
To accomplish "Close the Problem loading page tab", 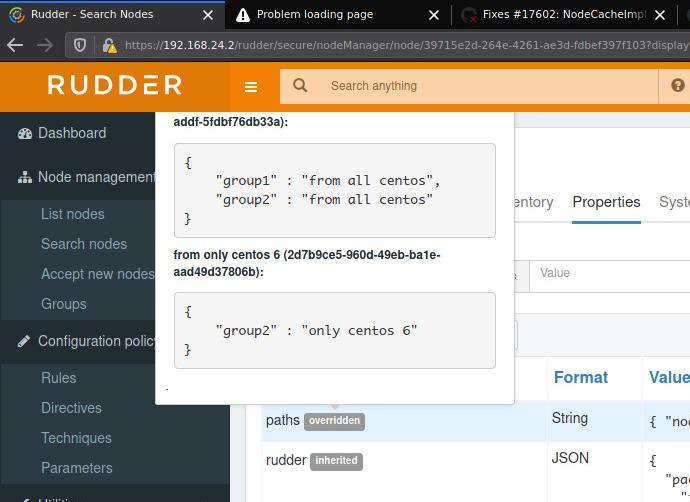I will point(434,15).
